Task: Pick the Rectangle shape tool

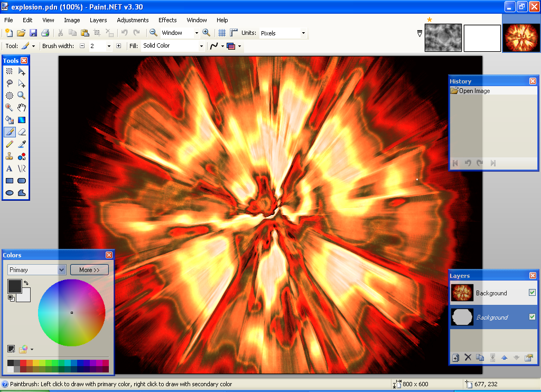Action: [10, 181]
